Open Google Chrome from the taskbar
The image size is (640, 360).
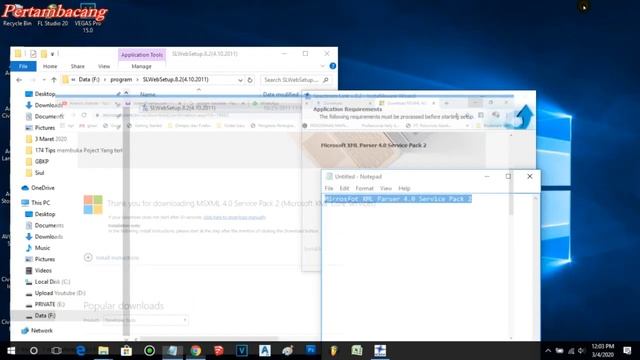pos(196,351)
